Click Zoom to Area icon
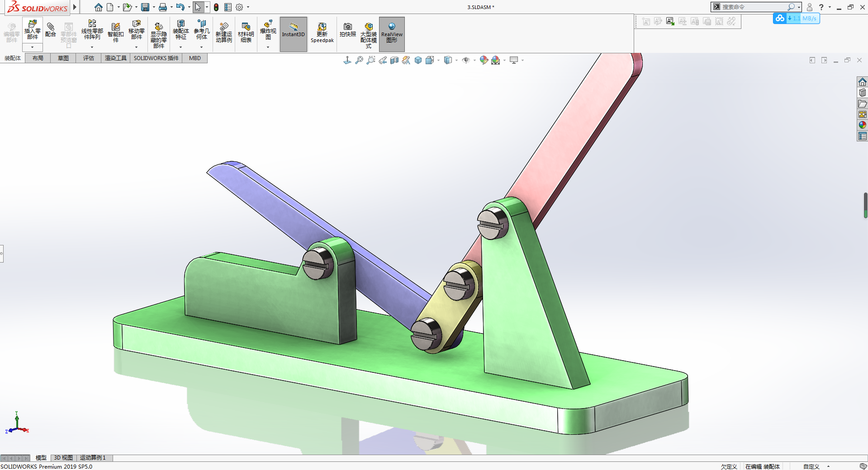 coord(371,60)
